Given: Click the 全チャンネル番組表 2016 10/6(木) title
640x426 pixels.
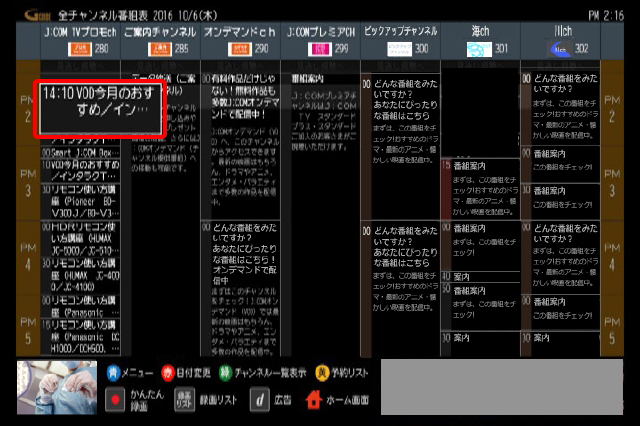Looking at the screenshot, I should tap(138, 16).
